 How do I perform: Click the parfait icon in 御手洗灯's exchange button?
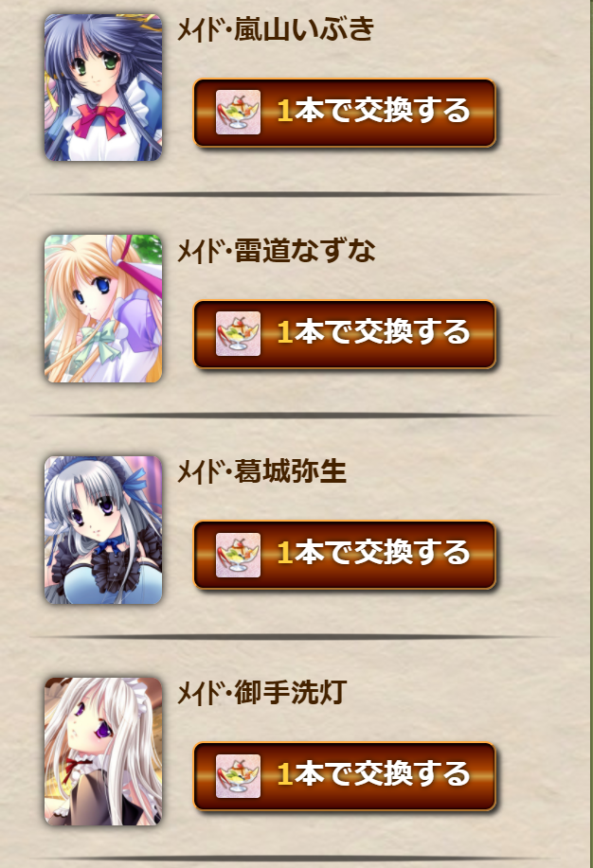(x=238, y=776)
